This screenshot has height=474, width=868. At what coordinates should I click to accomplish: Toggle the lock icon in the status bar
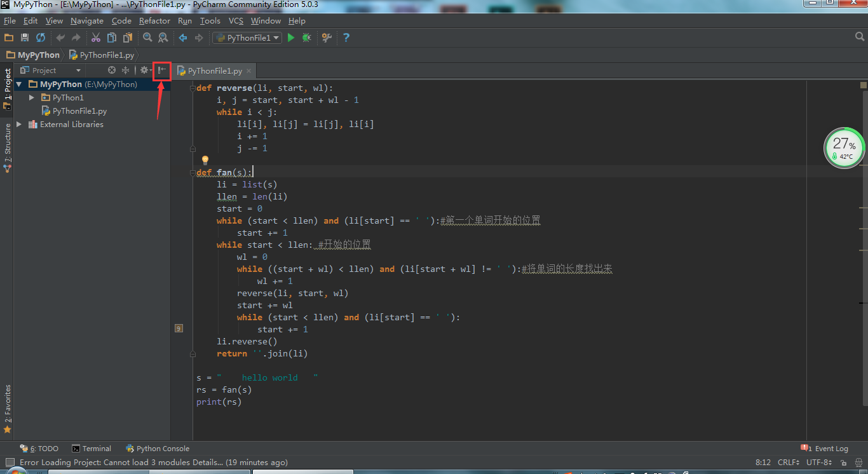pos(844,463)
